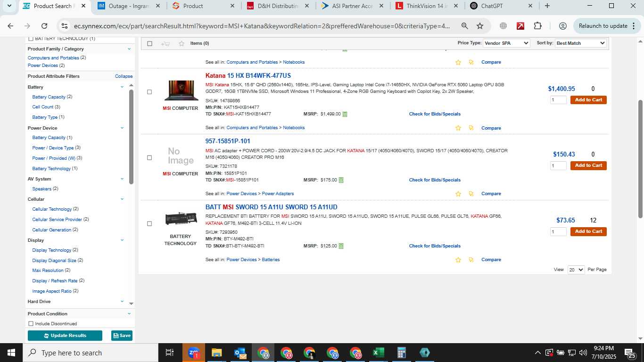Image resolution: width=644 pixels, height=362 pixels.
Task: Click the yellow tag icon in 957-15851P-101 row
Action: click(471, 194)
